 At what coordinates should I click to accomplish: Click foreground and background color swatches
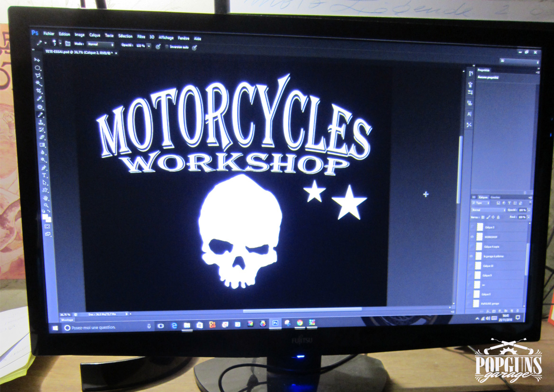coord(47,218)
